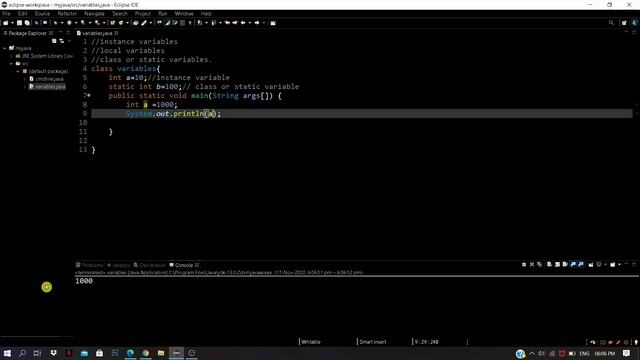Image resolution: width=640 pixels, height=360 pixels.
Task: Open the Window menu
Action: click(x=184, y=13)
